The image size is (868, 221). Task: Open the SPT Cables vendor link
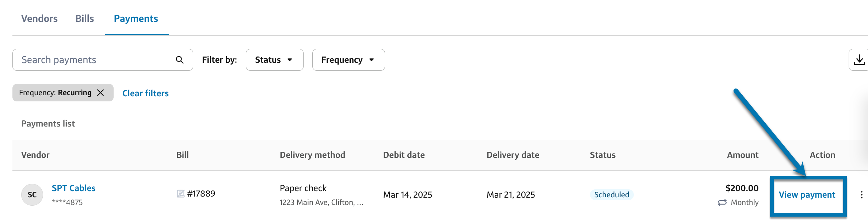[73, 188]
